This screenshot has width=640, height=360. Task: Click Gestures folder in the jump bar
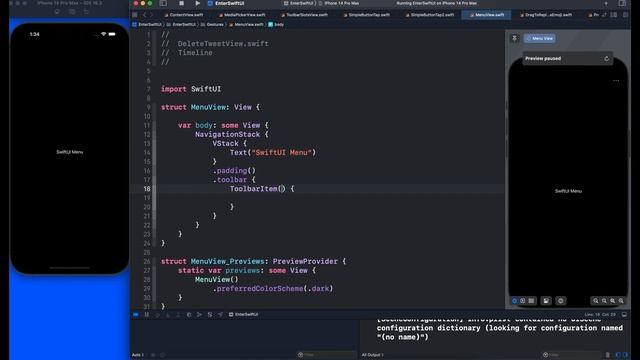tap(212, 24)
